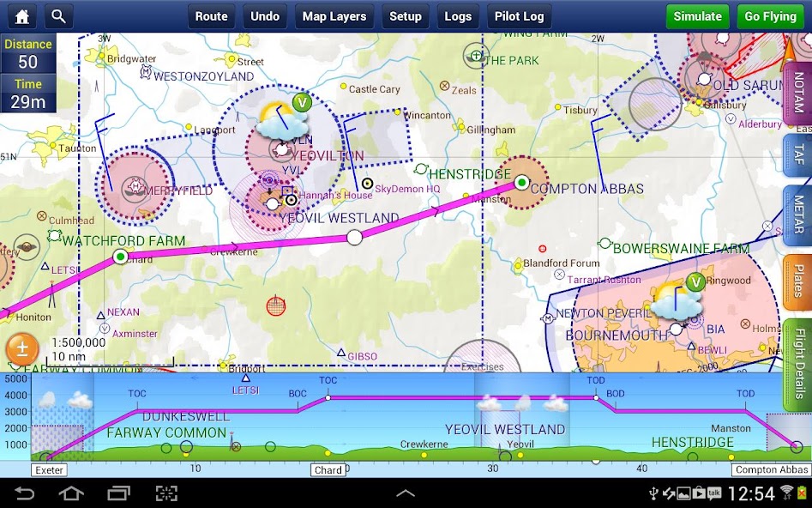
Task: Open the Map Layers menu
Action: (x=334, y=16)
